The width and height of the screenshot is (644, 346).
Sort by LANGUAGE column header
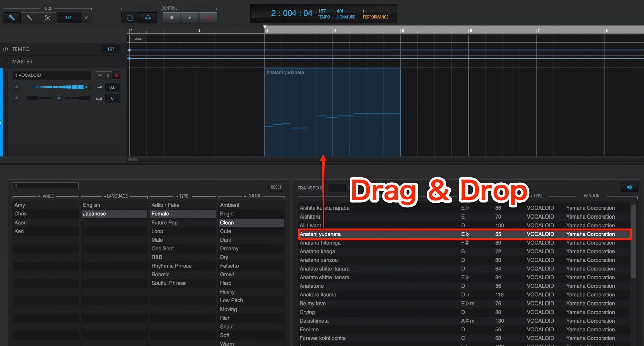pos(115,196)
